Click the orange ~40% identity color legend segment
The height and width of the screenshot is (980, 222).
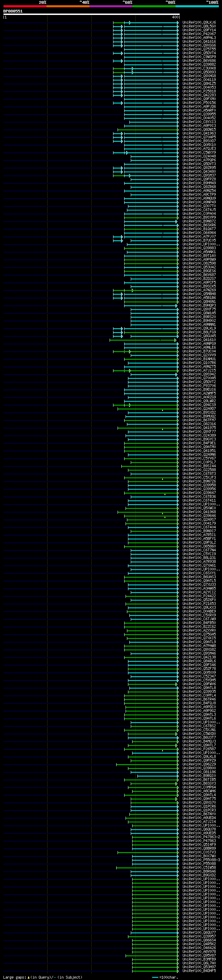point(68,6)
